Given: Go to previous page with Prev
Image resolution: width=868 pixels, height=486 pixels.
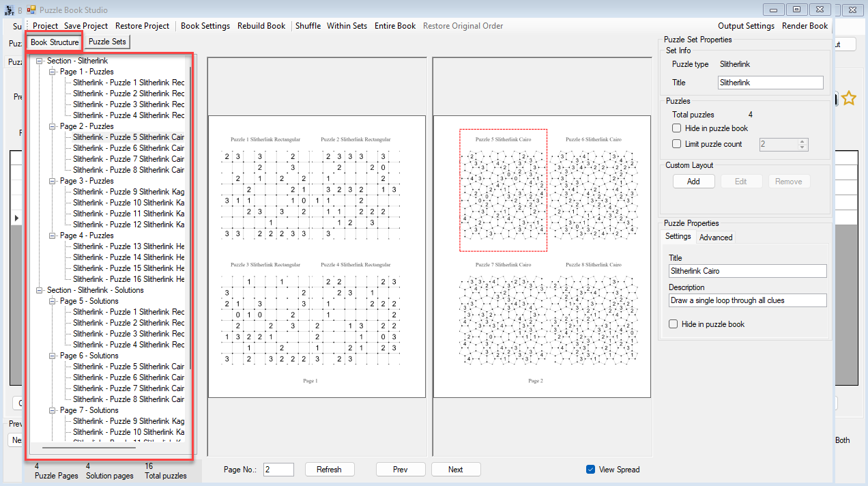Looking at the screenshot, I should pyautogui.click(x=401, y=470).
